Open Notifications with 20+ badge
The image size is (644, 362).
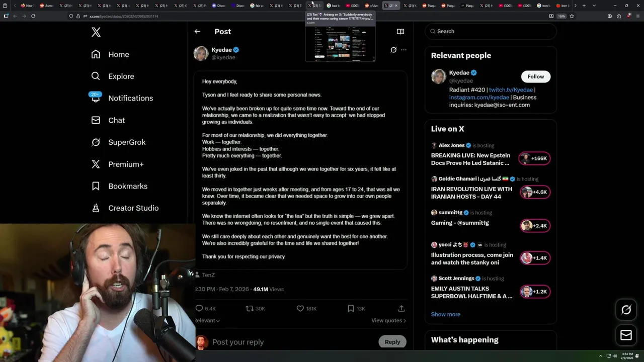click(x=121, y=98)
